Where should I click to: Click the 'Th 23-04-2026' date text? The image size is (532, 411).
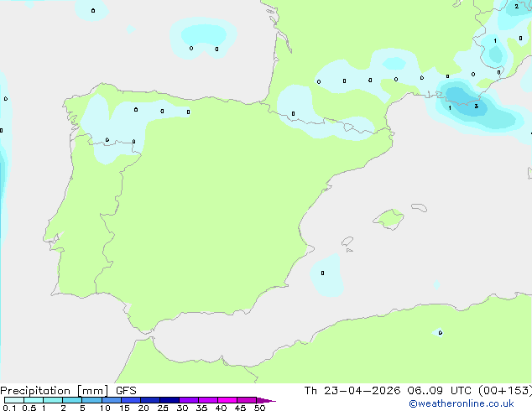coord(352,391)
